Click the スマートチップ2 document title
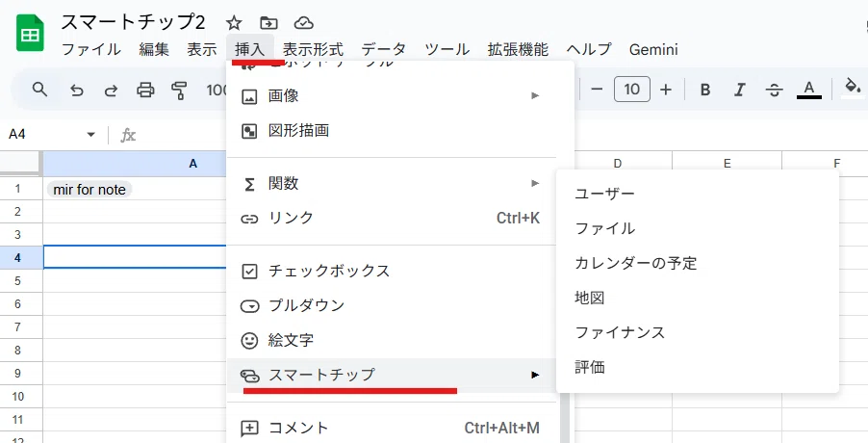The height and width of the screenshot is (443, 868). pos(133,22)
